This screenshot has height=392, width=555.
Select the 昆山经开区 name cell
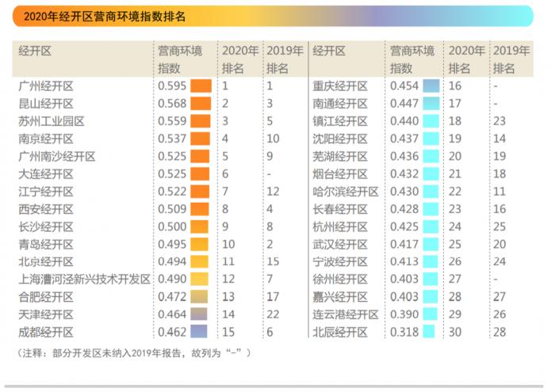(46, 104)
